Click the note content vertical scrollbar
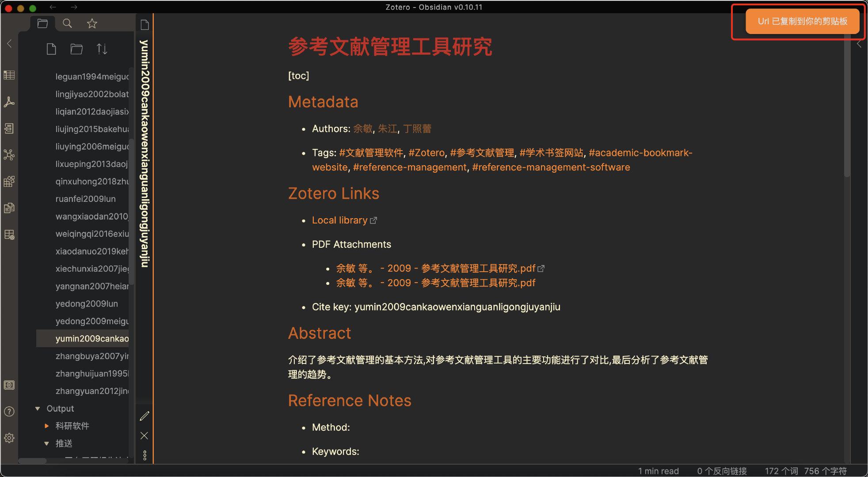868x477 pixels. [847, 106]
